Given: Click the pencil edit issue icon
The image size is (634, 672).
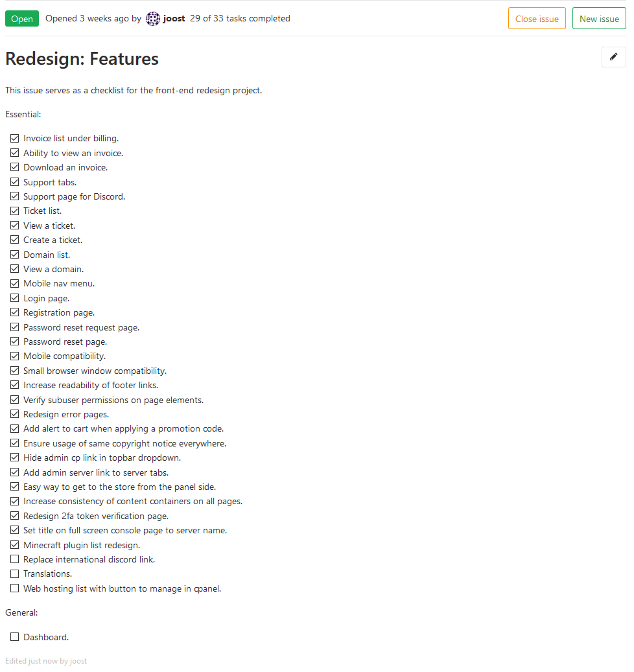Looking at the screenshot, I should [613, 57].
